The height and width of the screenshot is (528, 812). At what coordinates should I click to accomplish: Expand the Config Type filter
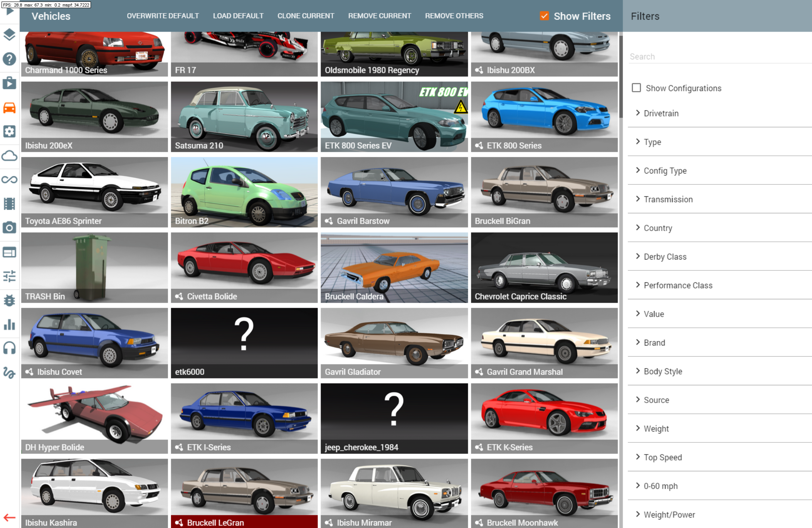coord(720,170)
